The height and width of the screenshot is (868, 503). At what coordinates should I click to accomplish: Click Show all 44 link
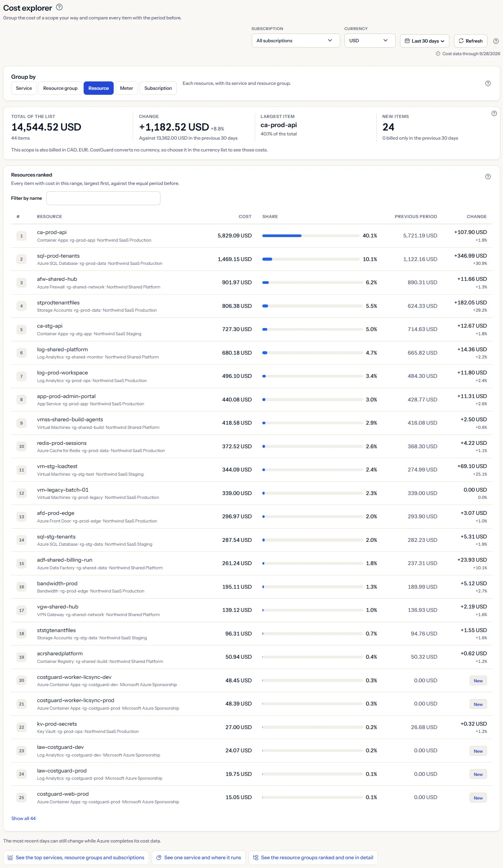coord(24,819)
